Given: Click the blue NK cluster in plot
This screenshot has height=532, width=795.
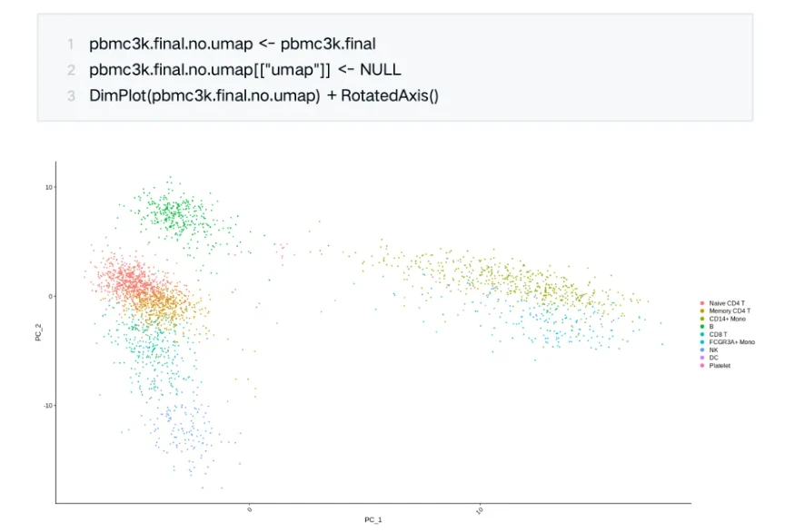Looking at the screenshot, I should 182,431.
